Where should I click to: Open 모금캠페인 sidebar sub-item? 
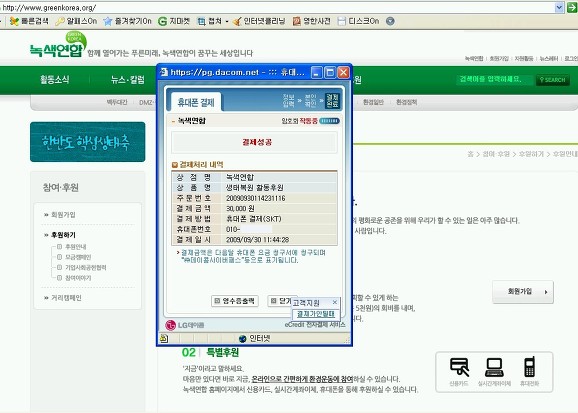78,257
